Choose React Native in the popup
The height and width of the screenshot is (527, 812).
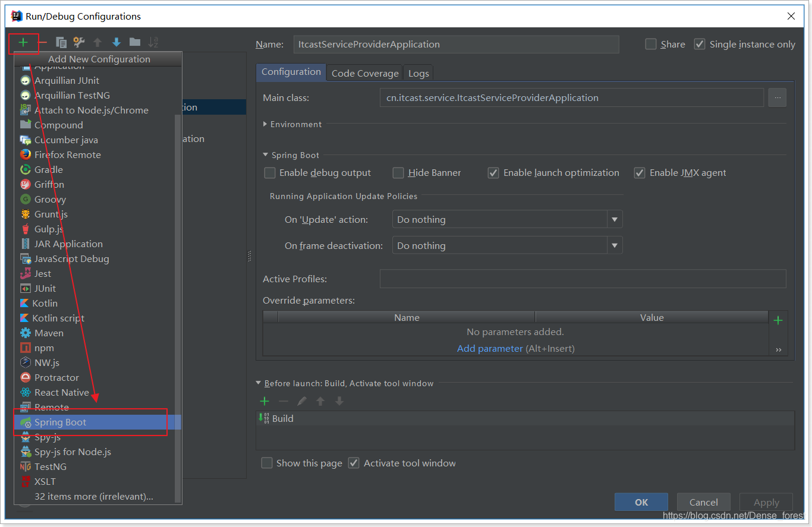[x=95, y=393]
